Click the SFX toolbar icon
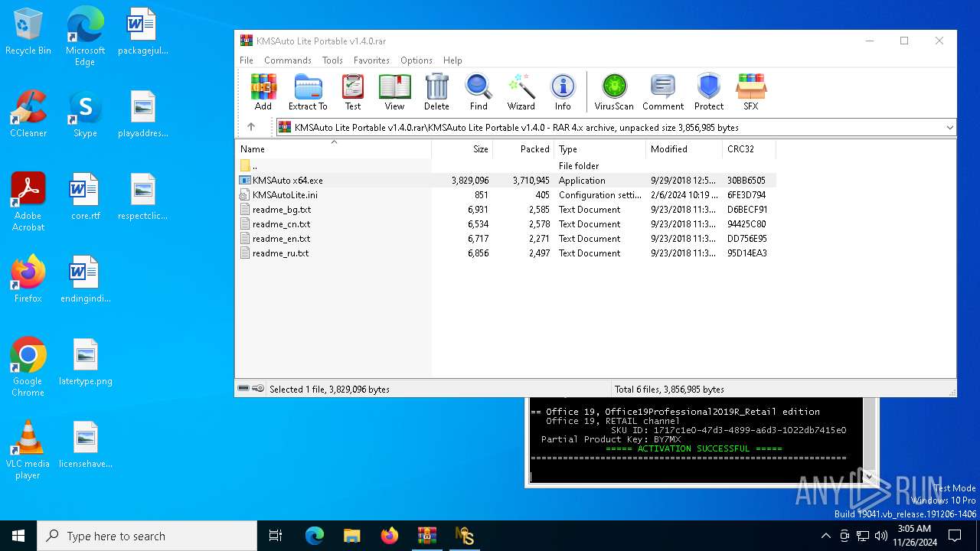Image resolution: width=980 pixels, height=551 pixels. pos(751,92)
